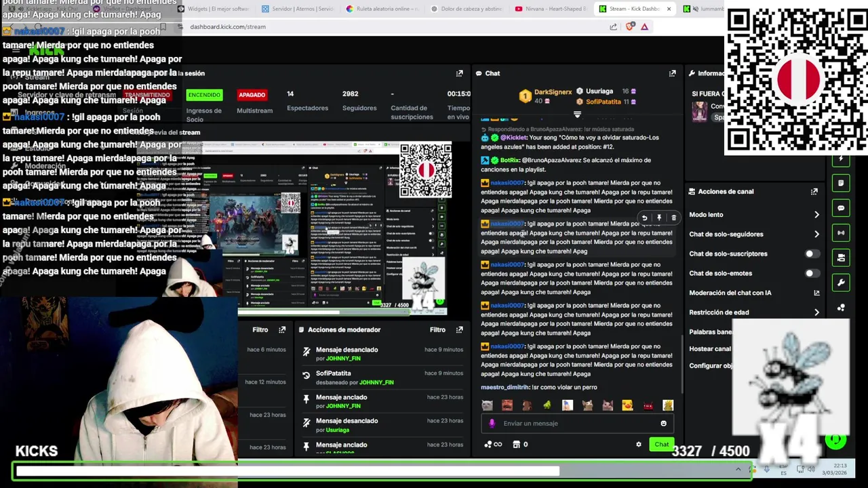868x488 pixels.
Task: Open the gift shop icon showing 0
Action: (x=520, y=445)
